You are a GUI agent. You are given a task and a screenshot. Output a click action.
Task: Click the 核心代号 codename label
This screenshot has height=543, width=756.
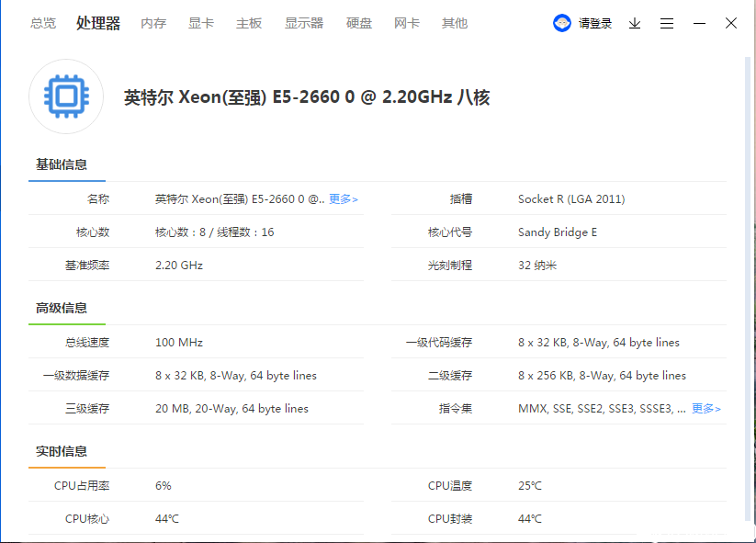[450, 232]
